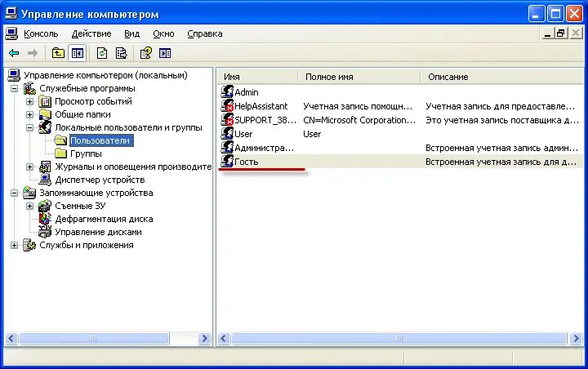Minimize the inner console window

point(547,33)
